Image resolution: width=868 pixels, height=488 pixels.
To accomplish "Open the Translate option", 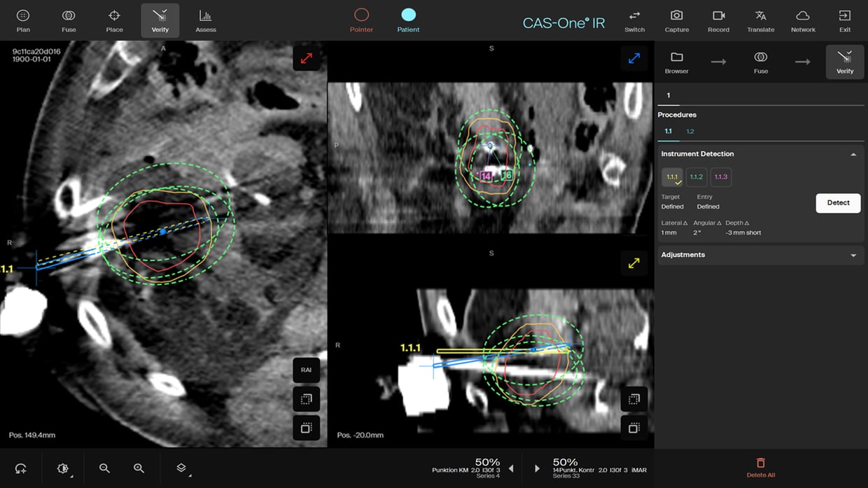I will [x=760, y=20].
